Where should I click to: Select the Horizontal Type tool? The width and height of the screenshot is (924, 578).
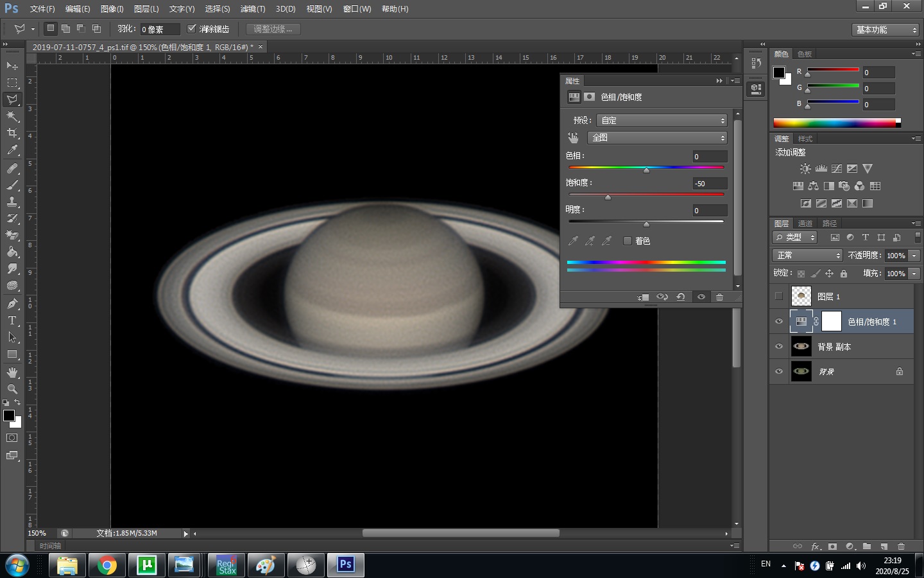12,320
